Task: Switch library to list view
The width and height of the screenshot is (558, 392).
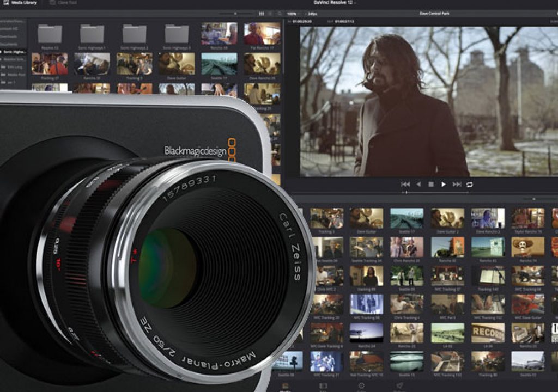Action: 270,14
